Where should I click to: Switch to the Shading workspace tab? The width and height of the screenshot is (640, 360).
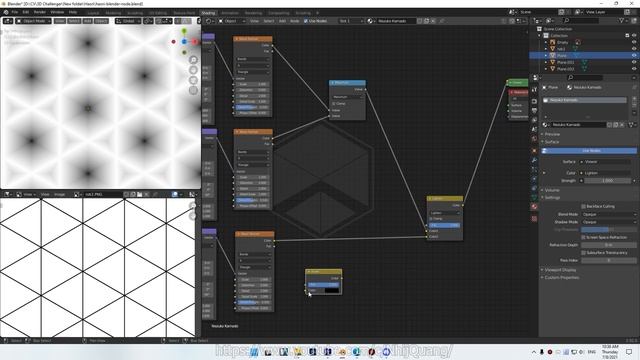[x=208, y=13]
